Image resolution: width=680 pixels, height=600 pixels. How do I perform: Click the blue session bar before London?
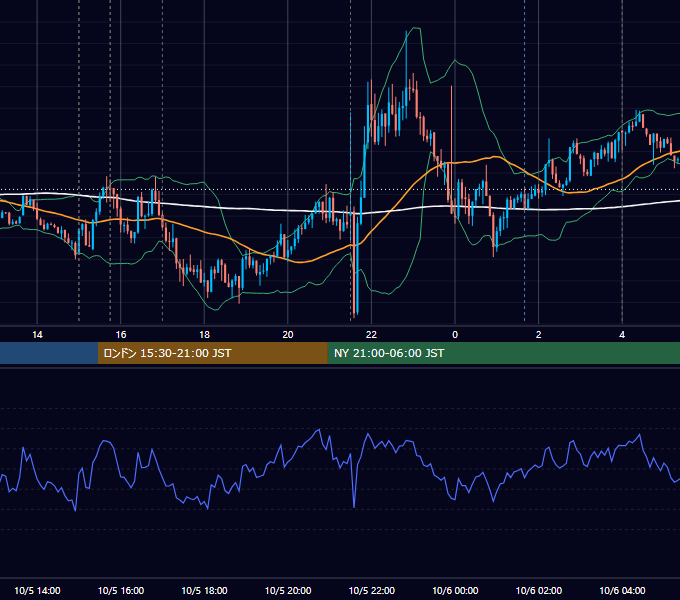(x=49, y=353)
